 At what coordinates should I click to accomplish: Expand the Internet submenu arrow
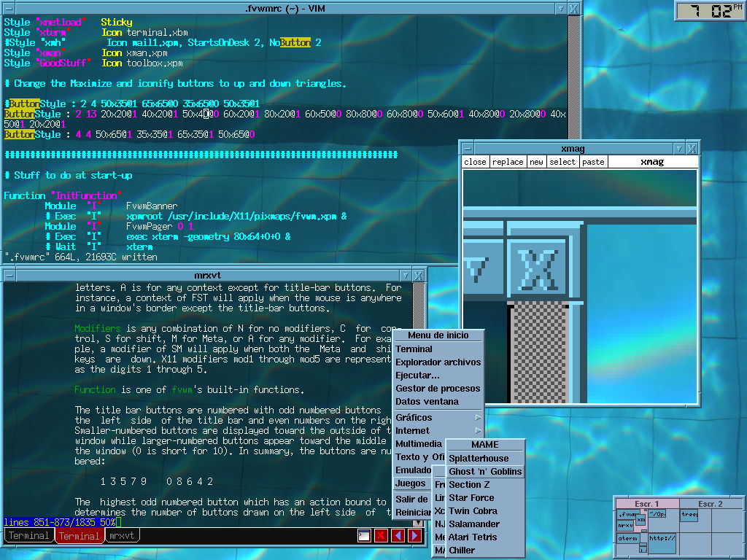tap(478, 431)
